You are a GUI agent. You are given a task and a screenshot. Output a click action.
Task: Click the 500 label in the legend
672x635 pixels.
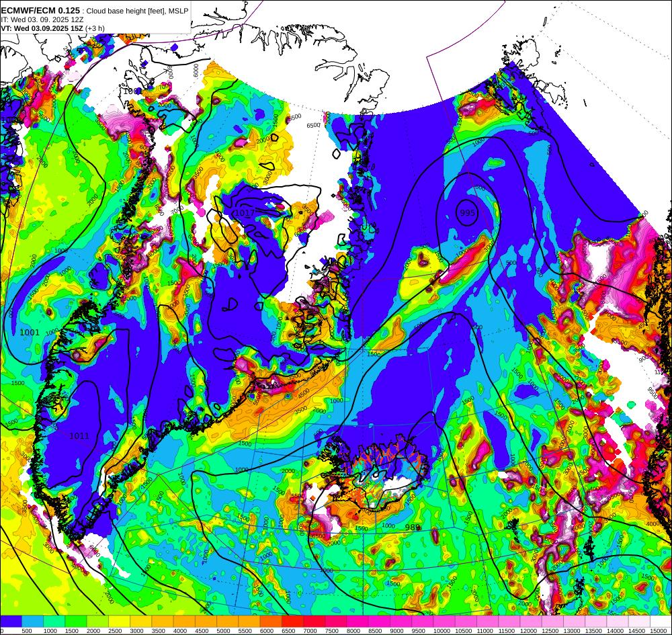coord(27,631)
